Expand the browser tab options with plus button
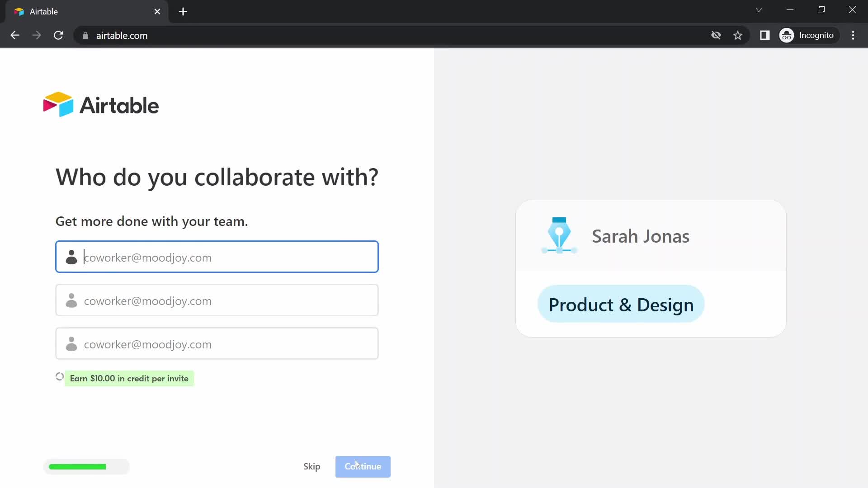The width and height of the screenshot is (868, 488). click(183, 11)
